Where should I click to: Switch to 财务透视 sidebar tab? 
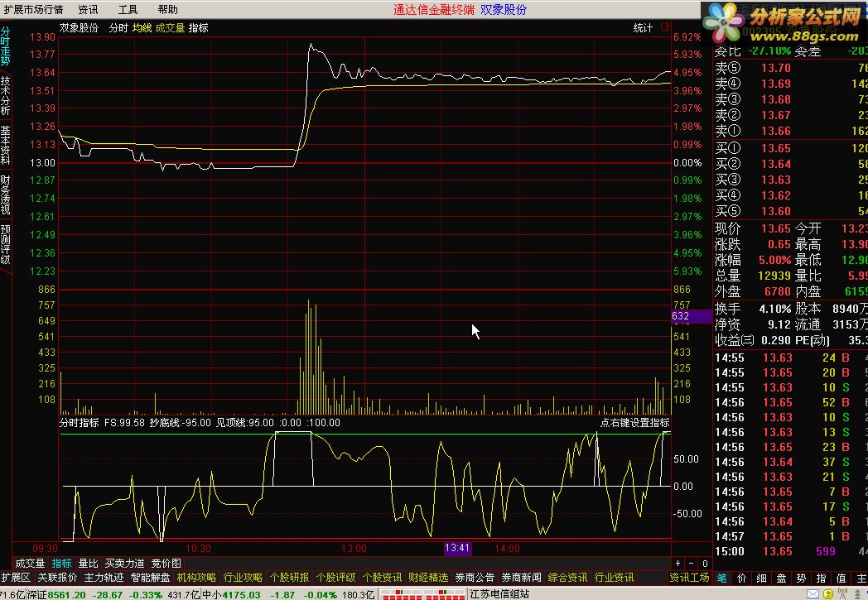[x=6, y=195]
